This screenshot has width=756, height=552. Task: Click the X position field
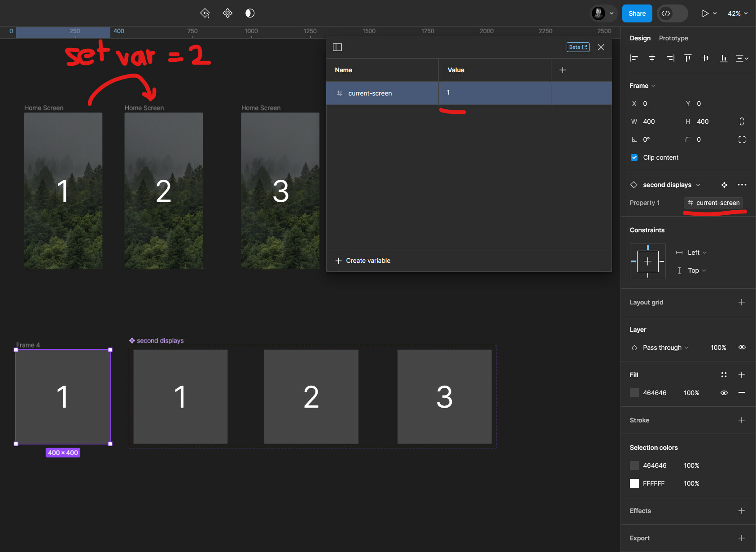pos(652,104)
